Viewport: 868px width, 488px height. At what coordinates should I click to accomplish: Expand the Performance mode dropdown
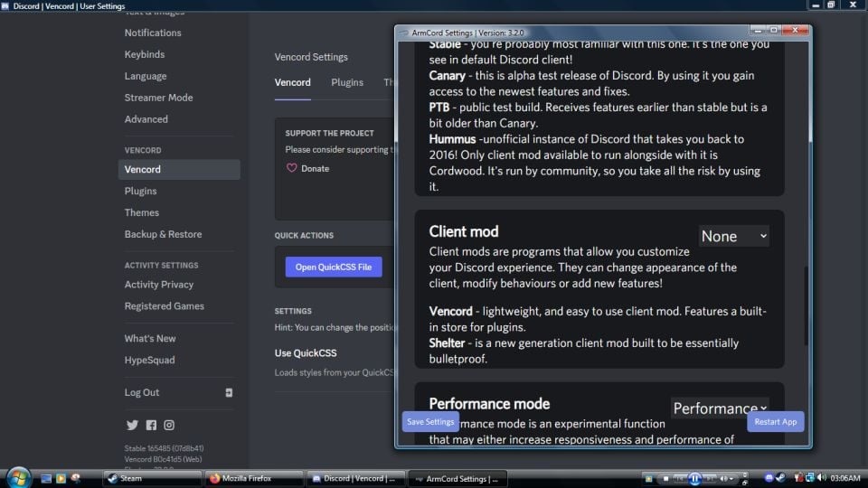(x=720, y=408)
